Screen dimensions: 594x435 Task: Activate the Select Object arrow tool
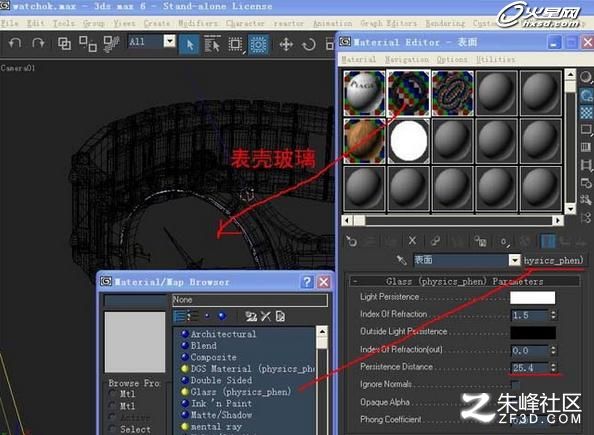(x=189, y=44)
